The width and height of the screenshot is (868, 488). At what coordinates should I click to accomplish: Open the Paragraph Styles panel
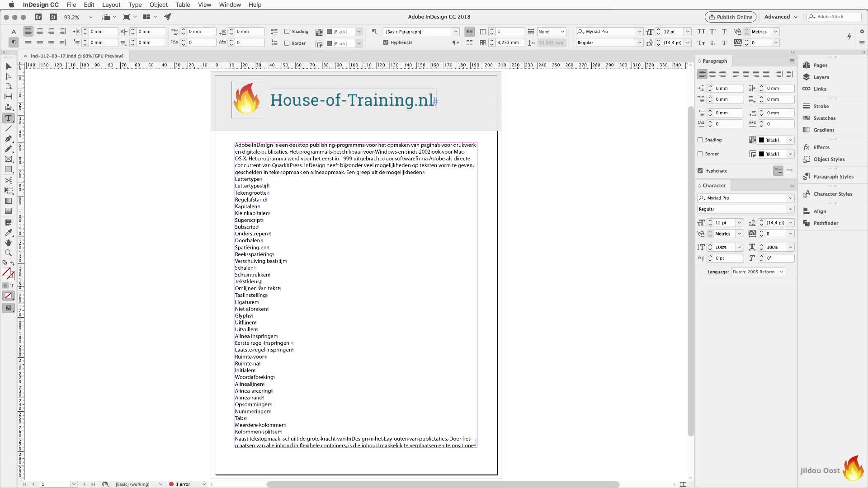coord(833,177)
